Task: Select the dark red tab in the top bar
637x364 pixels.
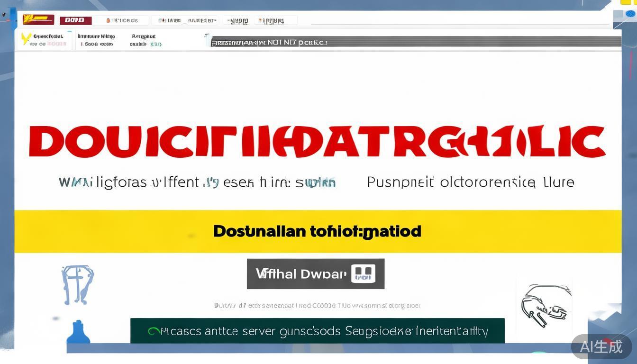Action: tap(75, 20)
